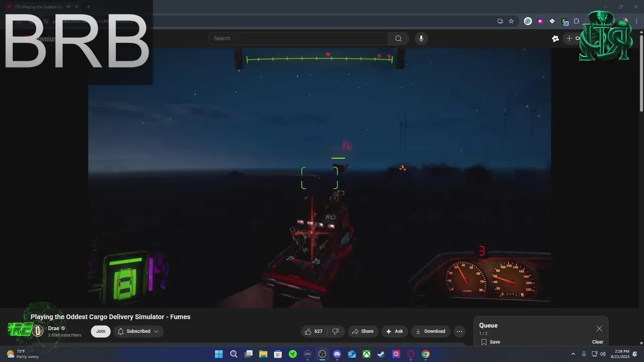
Task: Open the Chrome Extensions puzzle icon
Action: point(577,21)
